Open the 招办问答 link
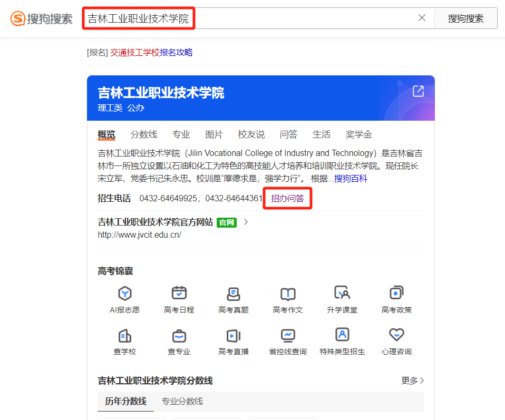 click(x=287, y=199)
